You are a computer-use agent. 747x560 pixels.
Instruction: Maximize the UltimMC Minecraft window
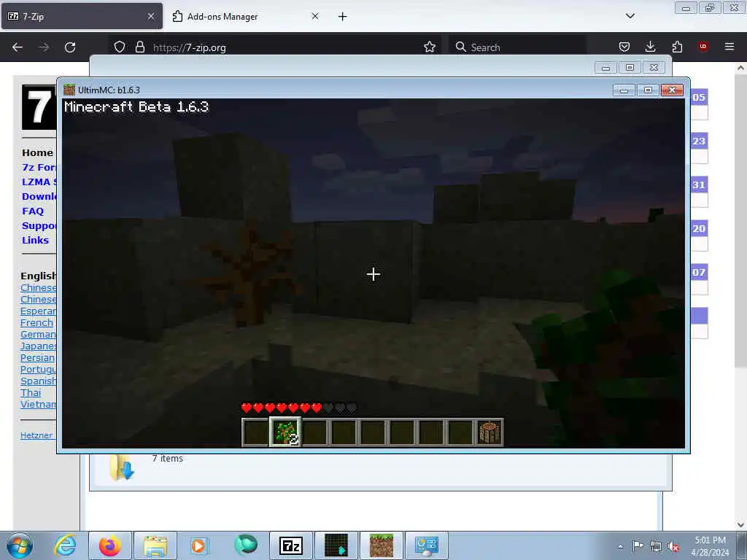[648, 90]
